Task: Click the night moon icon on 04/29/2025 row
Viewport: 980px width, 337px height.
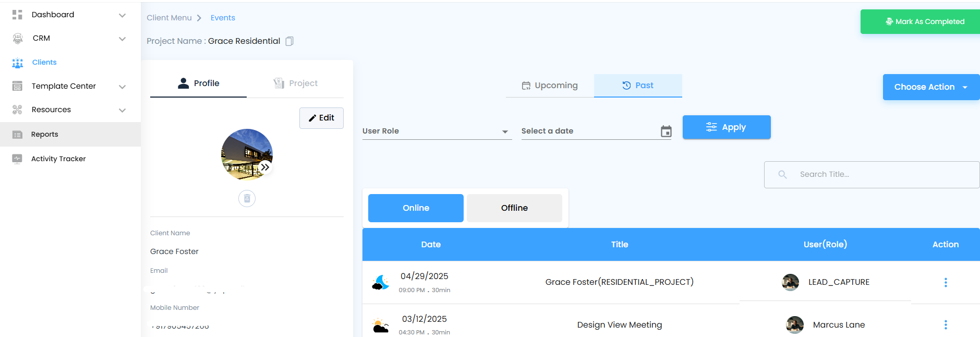Action: (x=381, y=282)
